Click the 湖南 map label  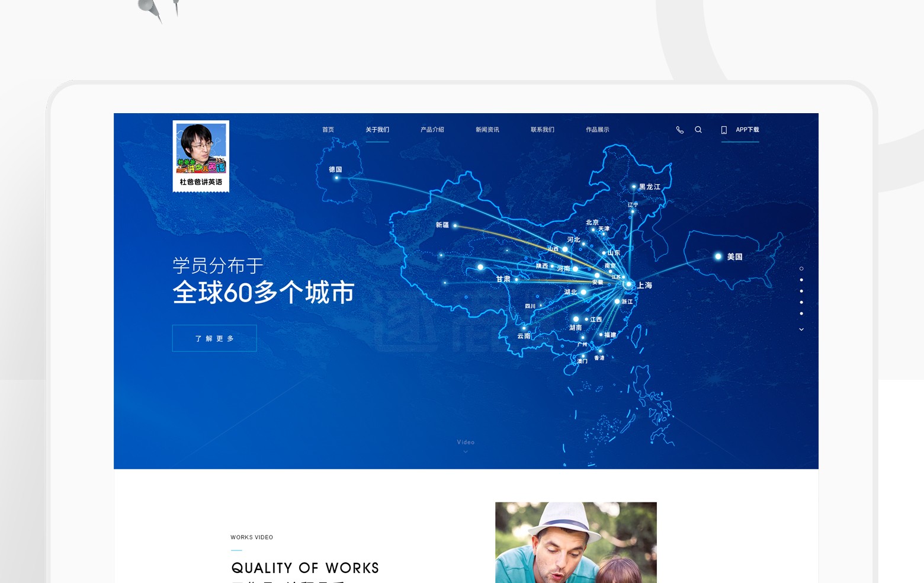[576, 328]
